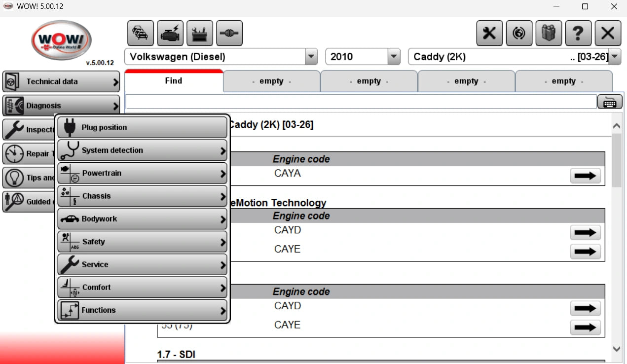Image resolution: width=627 pixels, height=364 pixels.
Task: Click the large X exit toolbar button
Action: point(608,34)
